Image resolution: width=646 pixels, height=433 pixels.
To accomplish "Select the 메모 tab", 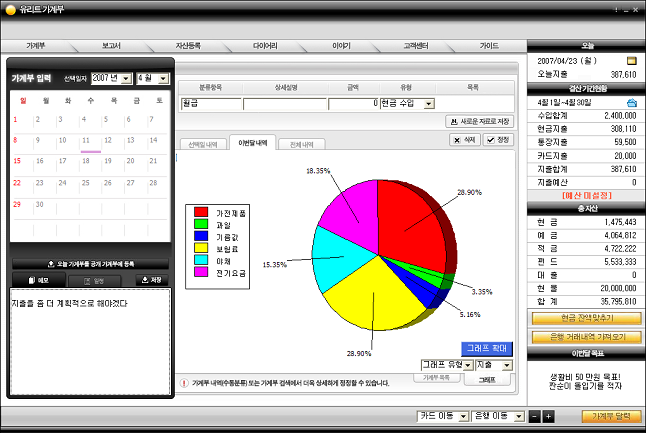I will pos(38,280).
